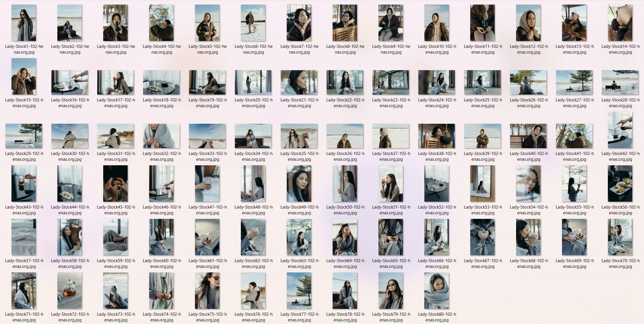This screenshot has height=324, width=644.
Task: Click file name Lady-Stock78-102-henas.org.jpg
Action: click(345, 317)
